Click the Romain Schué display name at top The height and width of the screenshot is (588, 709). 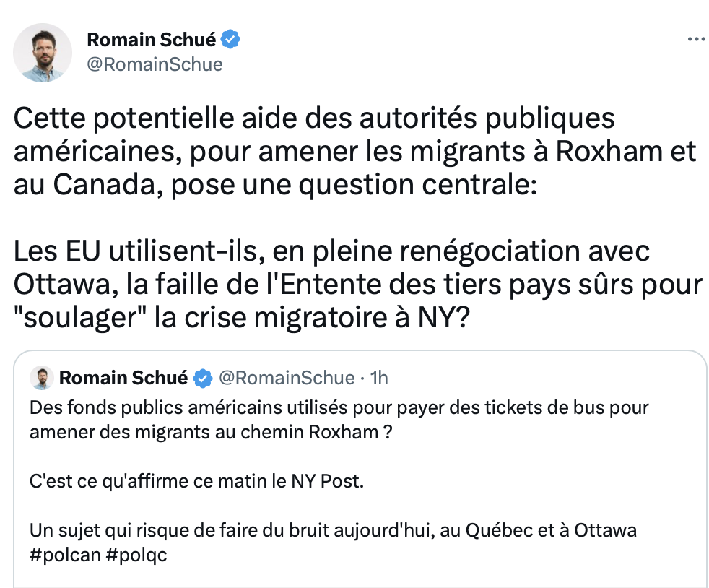click(x=152, y=39)
